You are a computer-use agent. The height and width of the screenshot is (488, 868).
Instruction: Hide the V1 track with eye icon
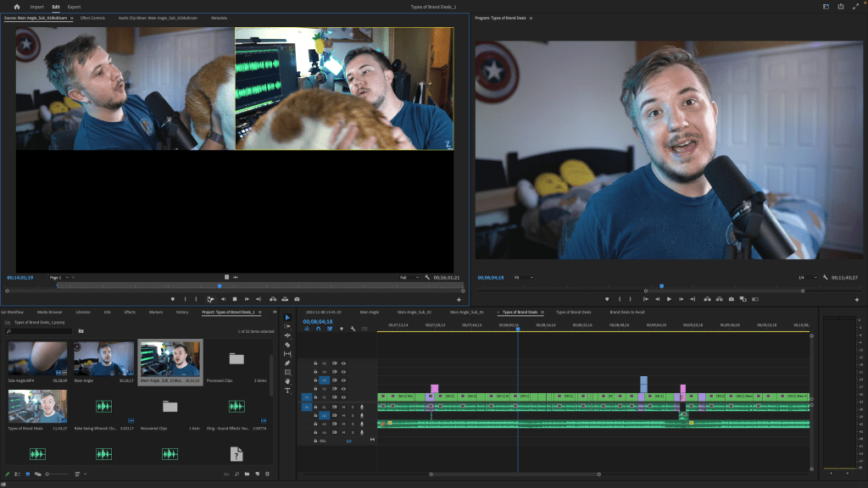(x=344, y=398)
